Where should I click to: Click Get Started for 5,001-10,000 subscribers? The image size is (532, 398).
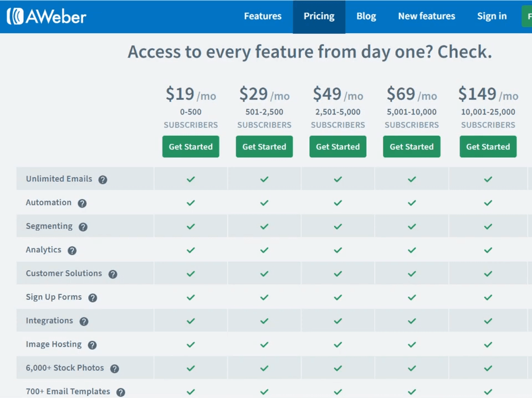point(412,147)
